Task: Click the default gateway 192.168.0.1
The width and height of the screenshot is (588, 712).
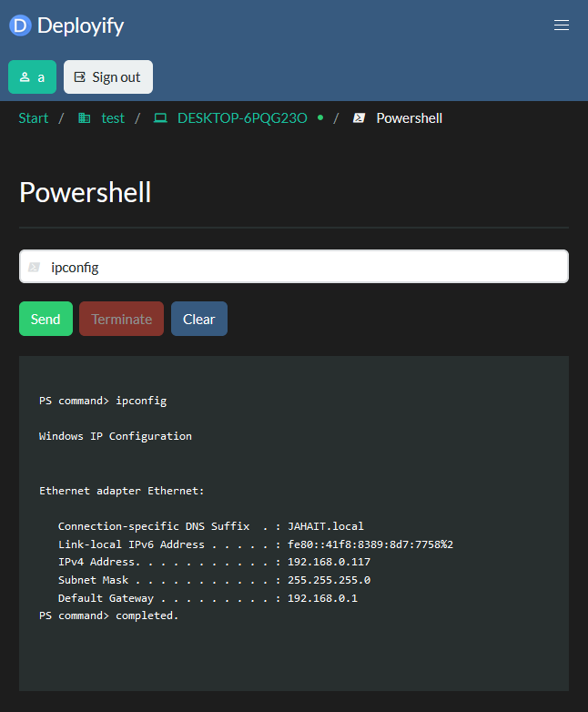Action: pos(322,598)
